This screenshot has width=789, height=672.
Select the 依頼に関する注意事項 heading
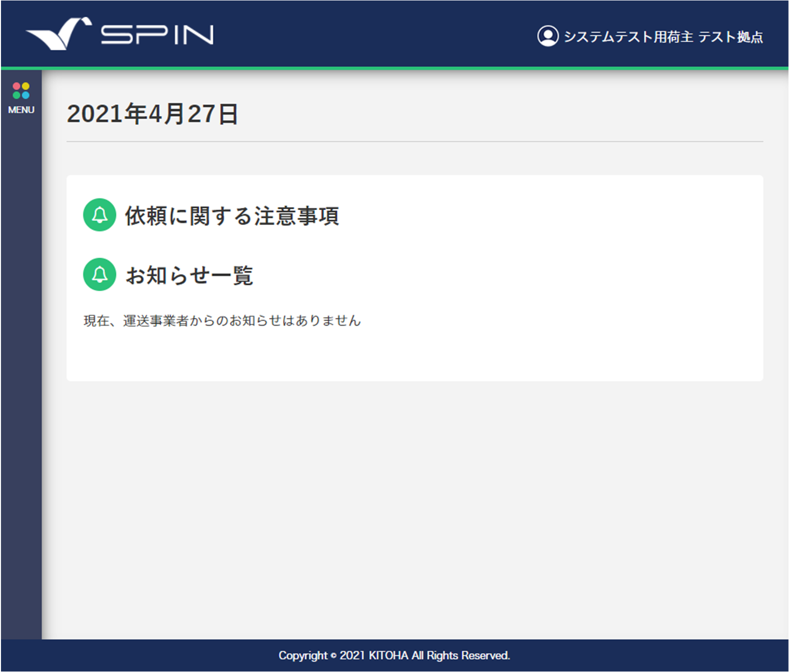tap(232, 216)
